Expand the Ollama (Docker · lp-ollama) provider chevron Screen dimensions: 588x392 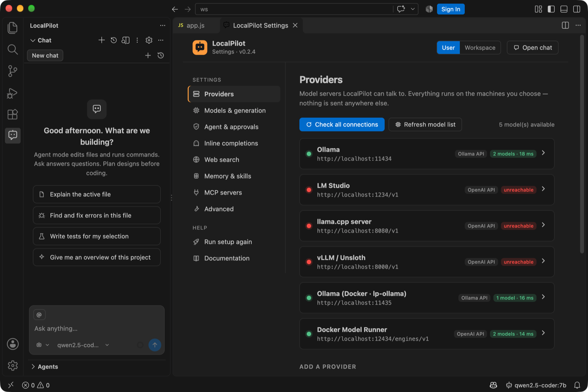tap(543, 297)
